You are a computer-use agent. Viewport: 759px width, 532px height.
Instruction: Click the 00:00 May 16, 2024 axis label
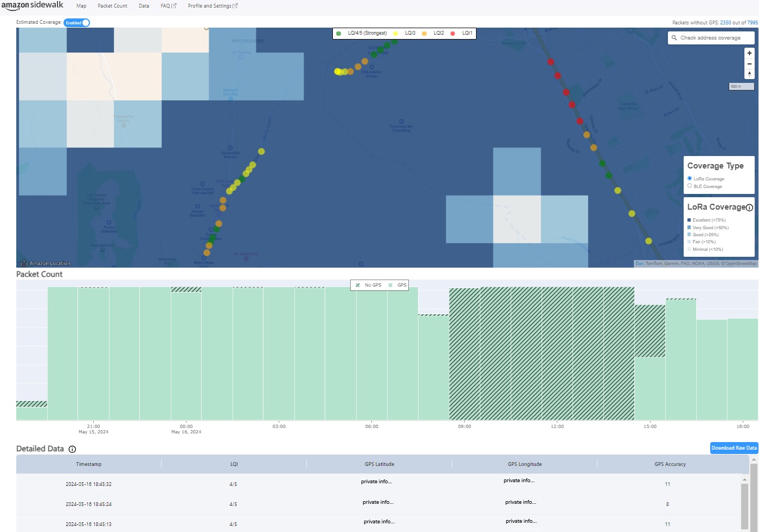[x=186, y=429]
